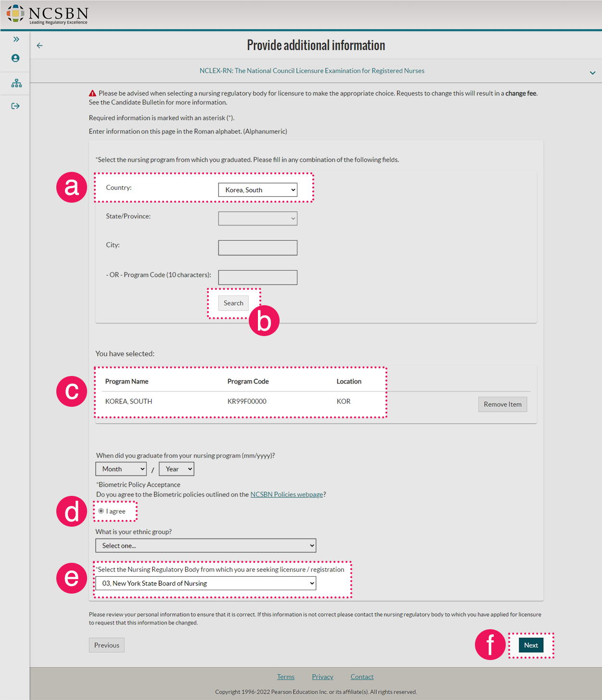Open the graduation Month dropdown

(x=121, y=469)
